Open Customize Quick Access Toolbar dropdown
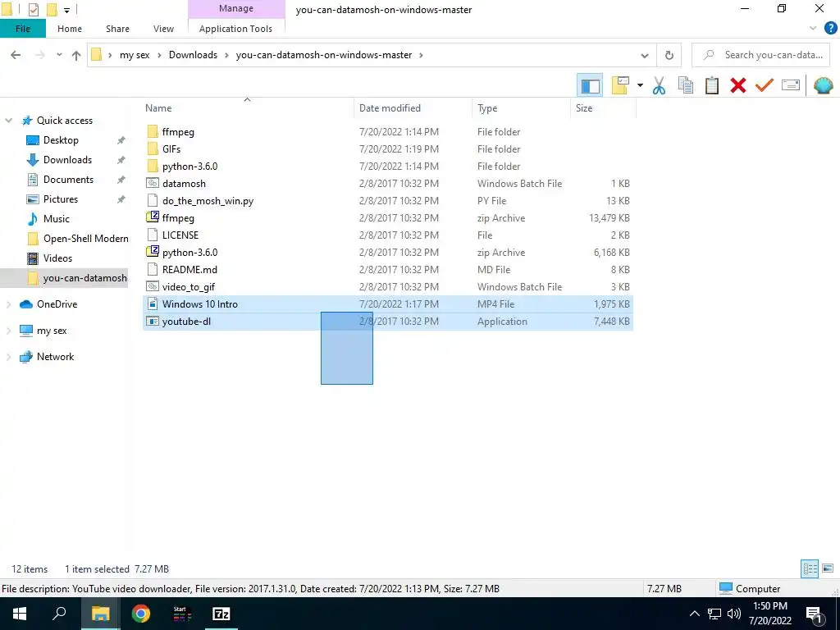The height and width of the screenshot is (630, 840). (x=67, y=10)
